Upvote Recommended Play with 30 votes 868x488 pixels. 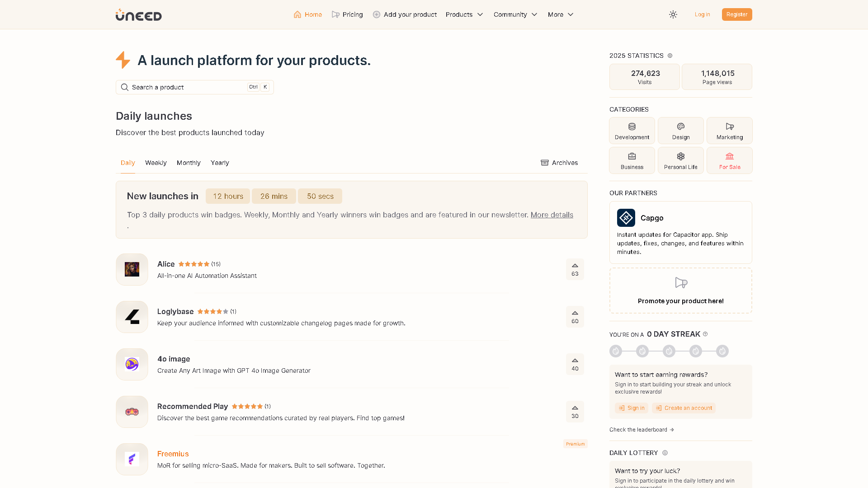[575, 412]
